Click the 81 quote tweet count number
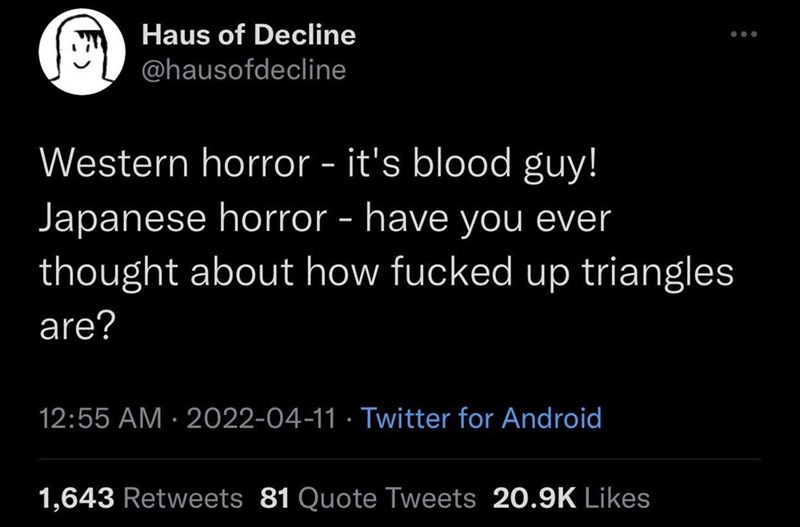The image size is (800, 527). pyautogui.click(x=274, y=497)
